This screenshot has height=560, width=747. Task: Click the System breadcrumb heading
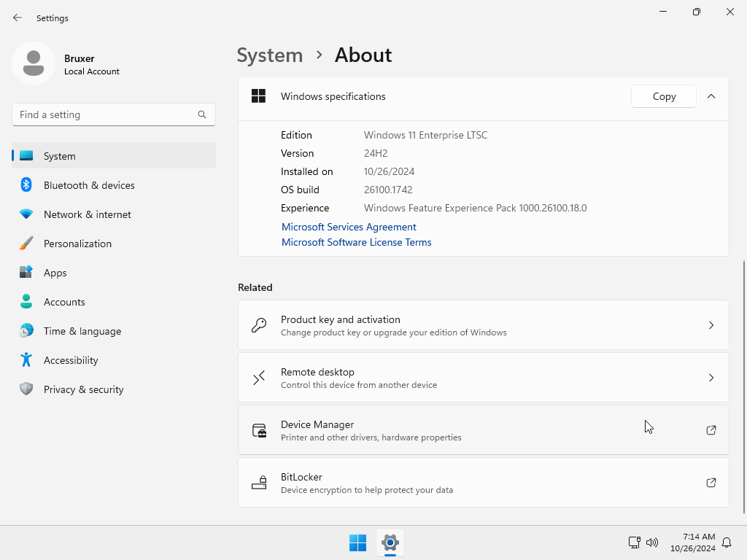(269, 55)
